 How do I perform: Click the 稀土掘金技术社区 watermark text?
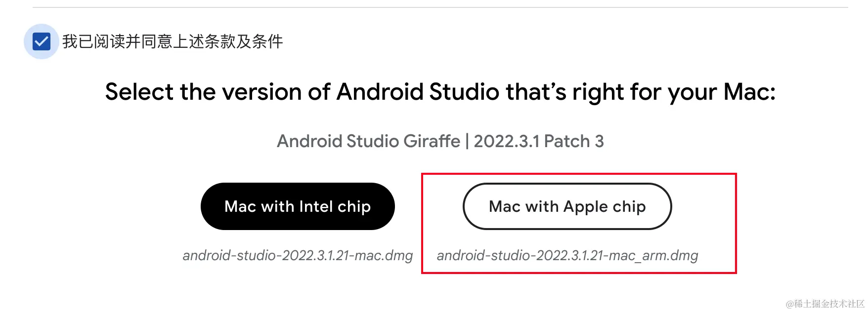coord(829,304)
